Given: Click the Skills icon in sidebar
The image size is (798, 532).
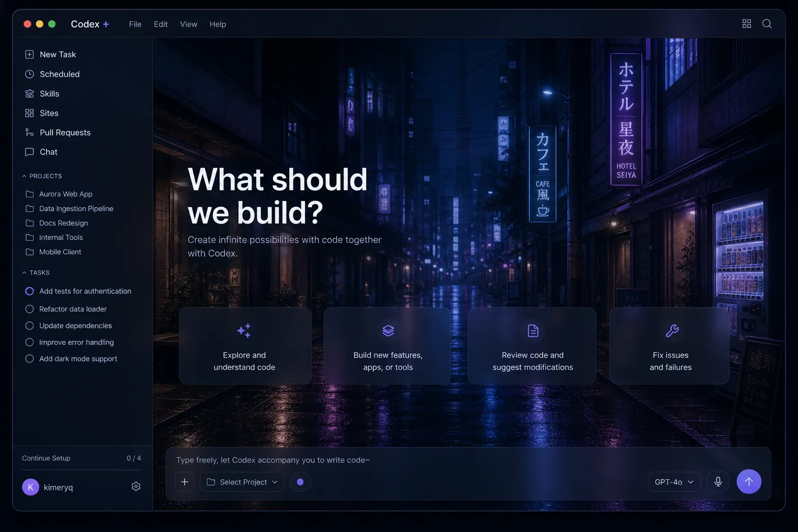Looking at the screenshot, I should (x=30, y=94).
